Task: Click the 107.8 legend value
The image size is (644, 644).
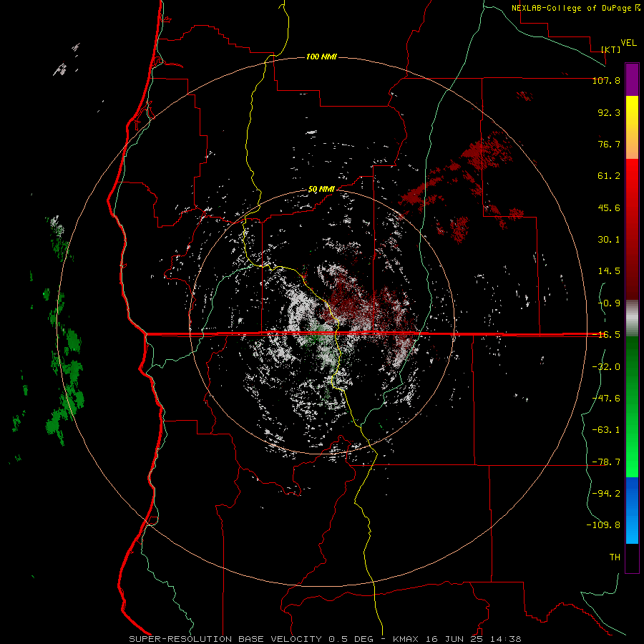Action: 606,80
